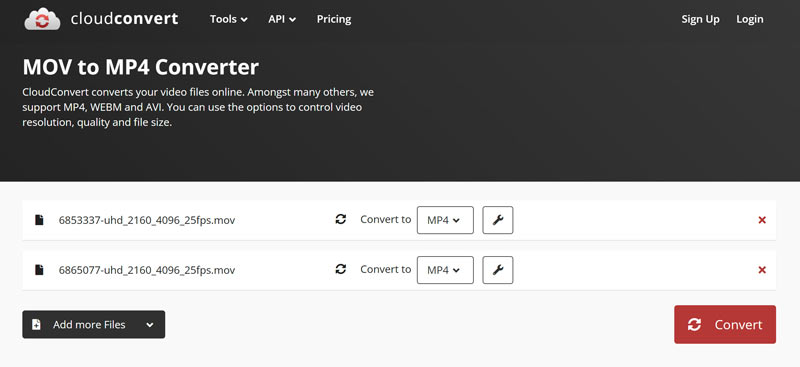Open MP4 format dropdown for 6865077 file

tap(445, 270)
